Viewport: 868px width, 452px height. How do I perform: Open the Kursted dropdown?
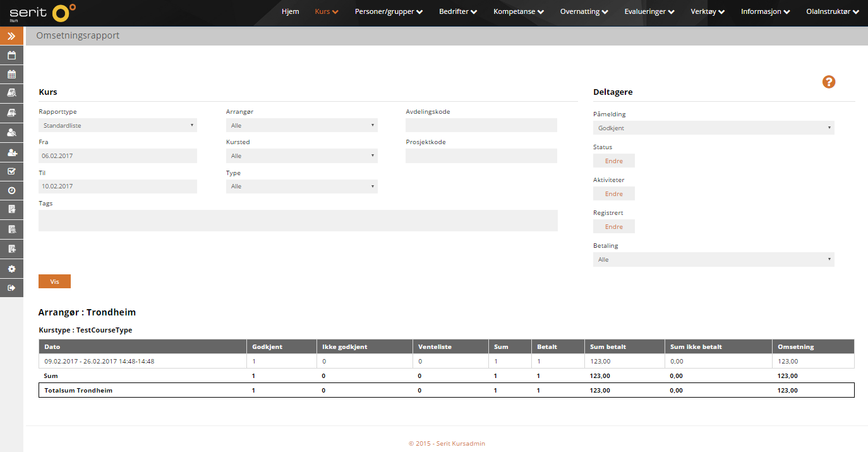tap(302, 156)
